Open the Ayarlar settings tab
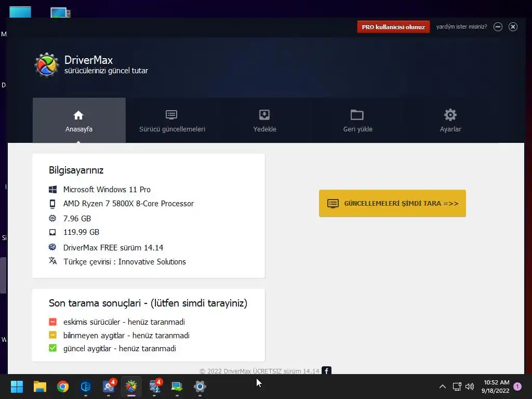The height and width of the screenshot is (399, 532). pyautogui.click(x=450, y=121)
